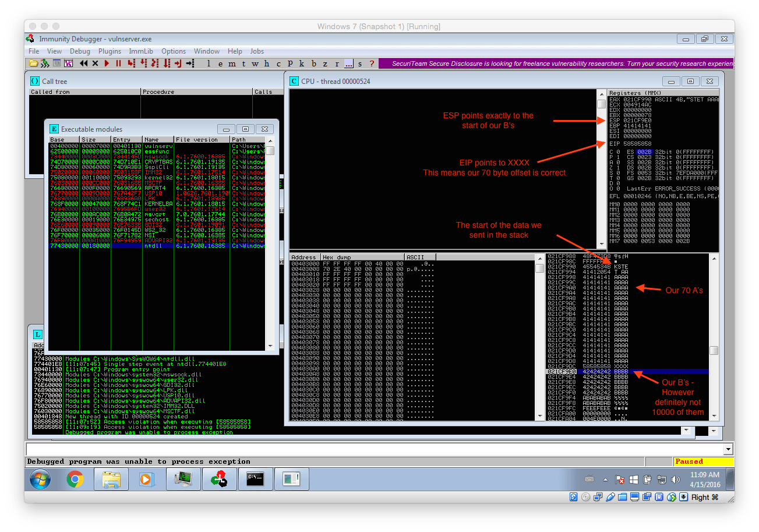759x532 pixels.
Task: Click Procedure column header in Call tree
Action: pos(197,92)
